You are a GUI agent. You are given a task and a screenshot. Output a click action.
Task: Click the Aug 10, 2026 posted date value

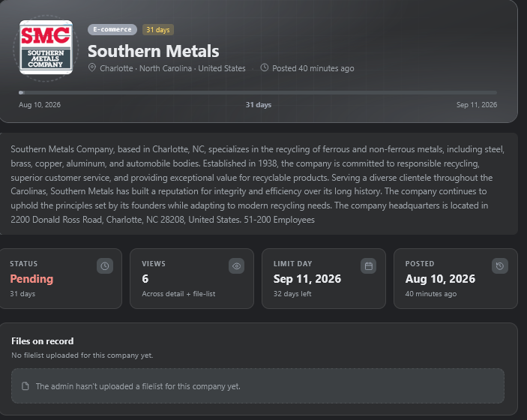click(x=440, y=279)
